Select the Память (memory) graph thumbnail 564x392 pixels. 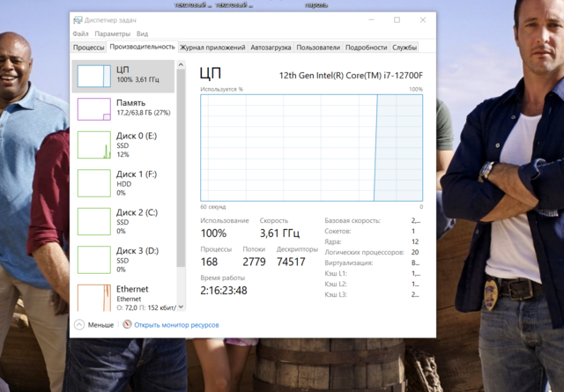(x=93, y=108)
